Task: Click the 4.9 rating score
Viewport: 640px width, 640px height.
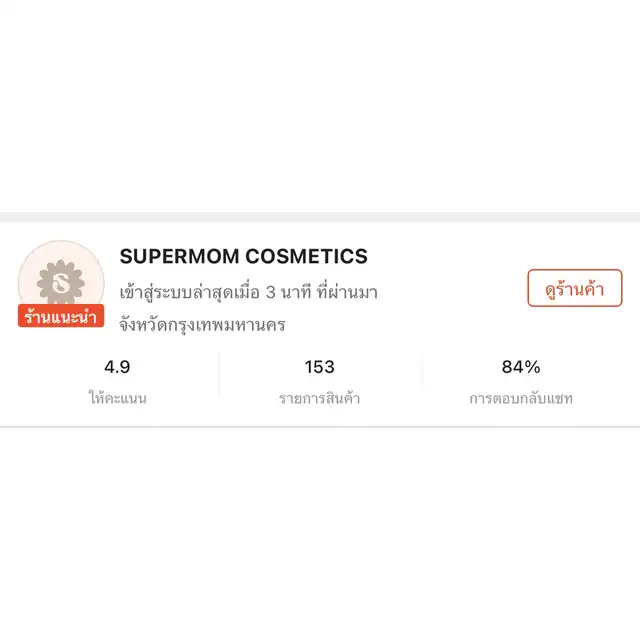Action: pos(117,367)
